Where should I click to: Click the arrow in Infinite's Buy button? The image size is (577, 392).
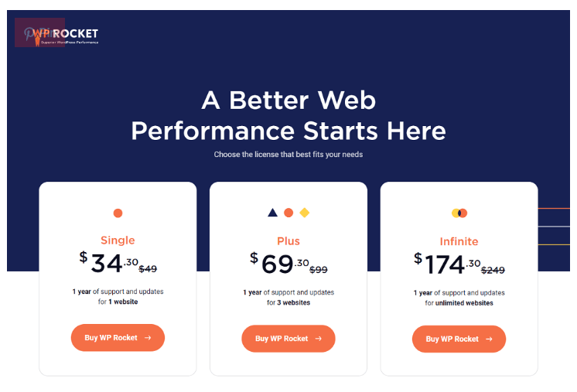tap(489, 339)
